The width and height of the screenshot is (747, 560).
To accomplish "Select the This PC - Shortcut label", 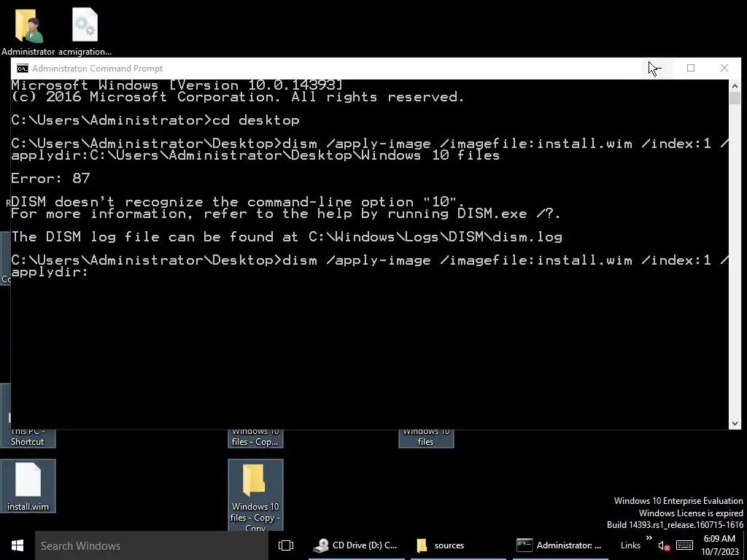I will point(28,437).
